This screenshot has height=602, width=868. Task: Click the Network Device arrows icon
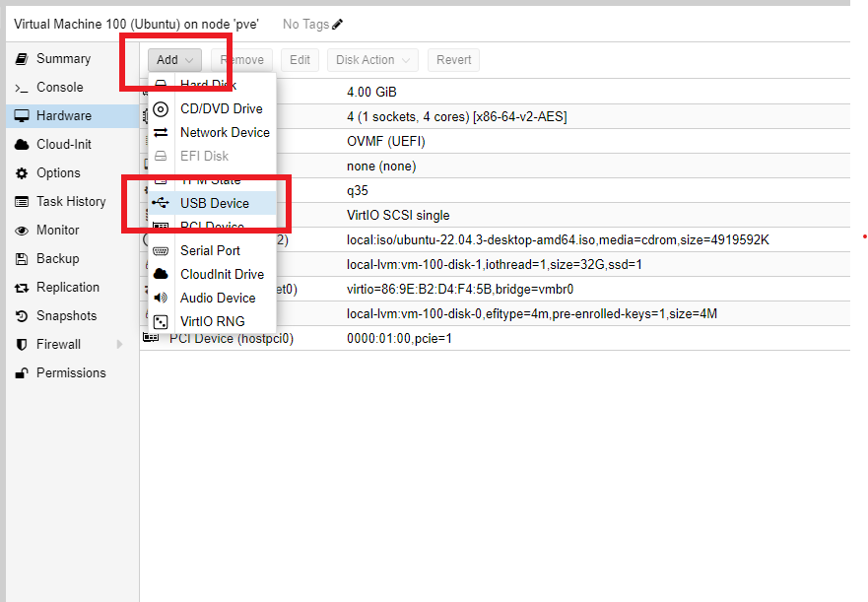pos(161,132)
